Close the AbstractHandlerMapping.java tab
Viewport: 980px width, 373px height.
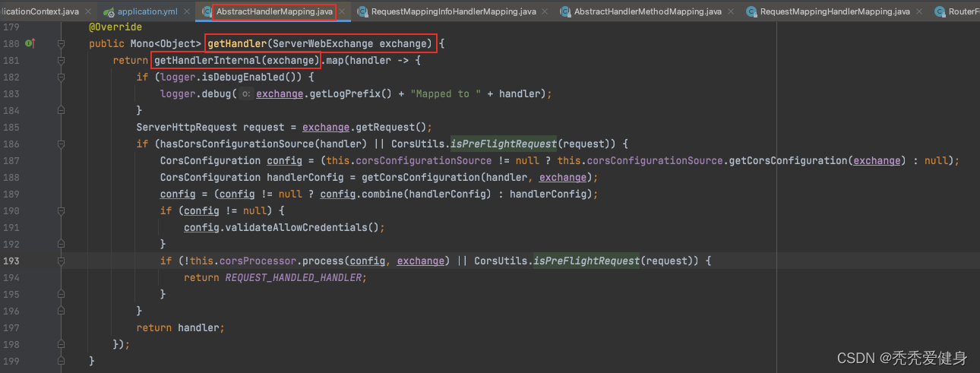pos(342,12)
